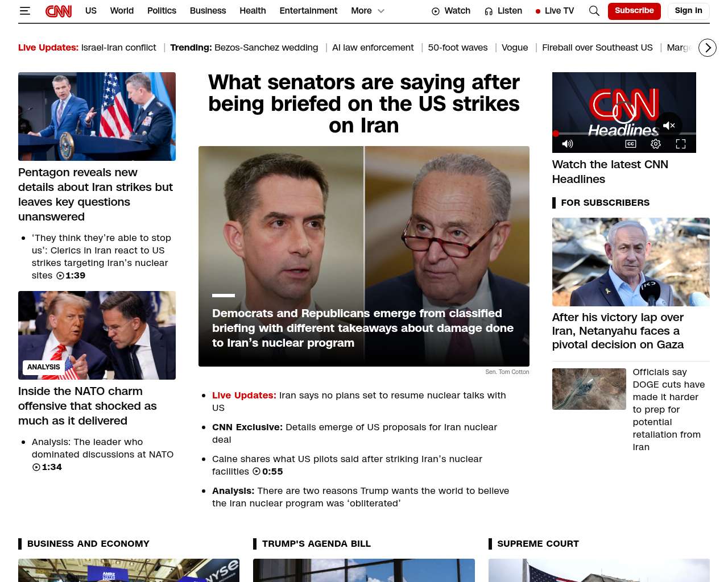The width and height of the screenshot is (728, 582).
Task: Open the hamburger navigation menu
Action: (25, 11)
